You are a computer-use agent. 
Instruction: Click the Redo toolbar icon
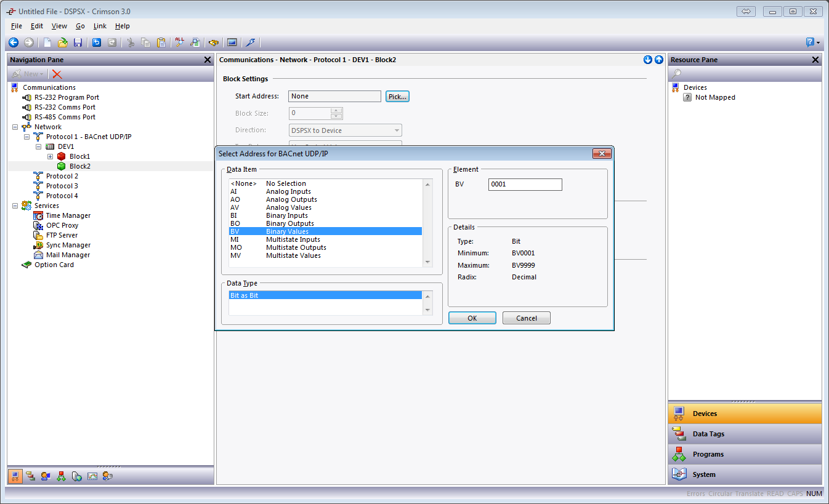[112, 42]
